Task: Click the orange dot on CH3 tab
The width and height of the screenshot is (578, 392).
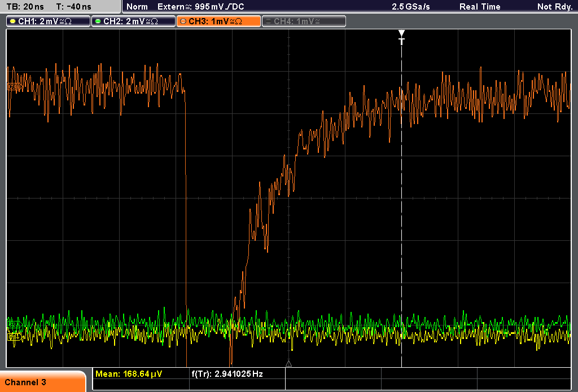Action: point(183,21)
